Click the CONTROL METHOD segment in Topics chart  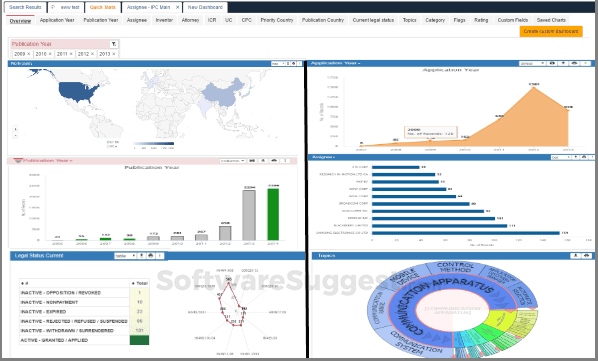point(455,267)
